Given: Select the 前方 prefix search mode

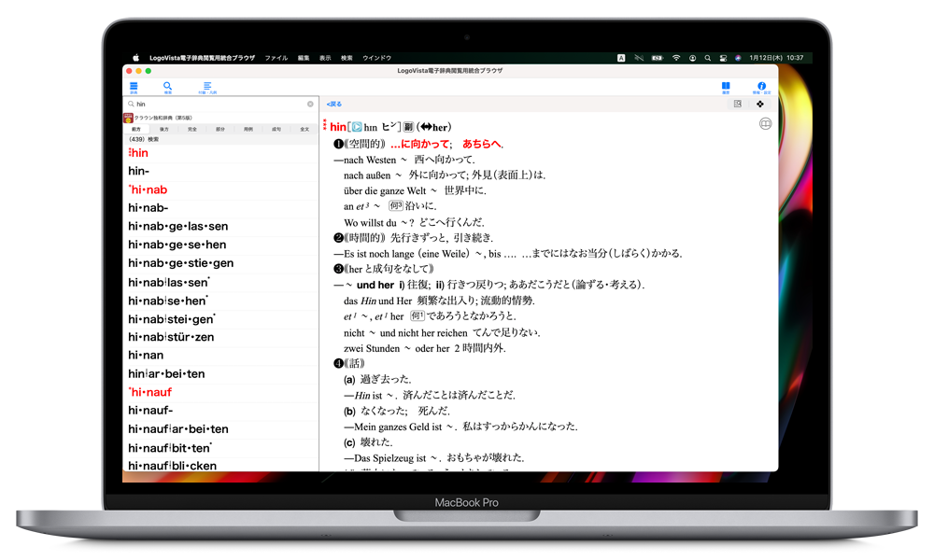Looking at the screenshot, I should pyautogui.click(x=136, y=129).
